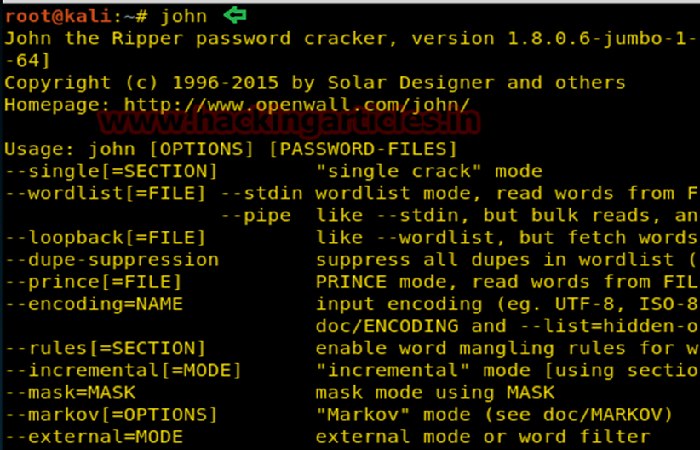Click 'enable word mangling rules' description
Image resolution: width=700 pixels, height=450 pixels.
[x=506, y=349]
